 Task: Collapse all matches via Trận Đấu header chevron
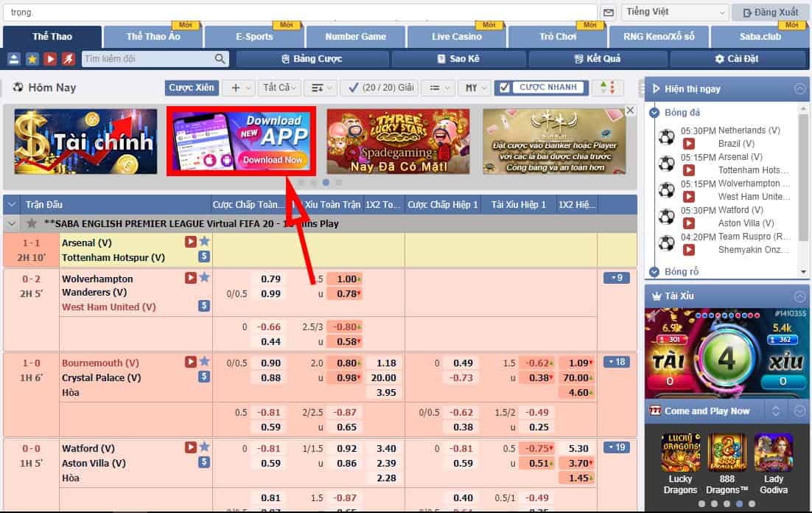(x=11, y=205)
